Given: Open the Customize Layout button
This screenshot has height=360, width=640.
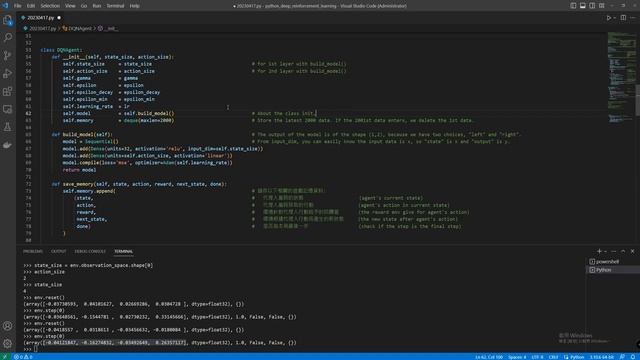Looking at the screenshot, I should (602, 6).
